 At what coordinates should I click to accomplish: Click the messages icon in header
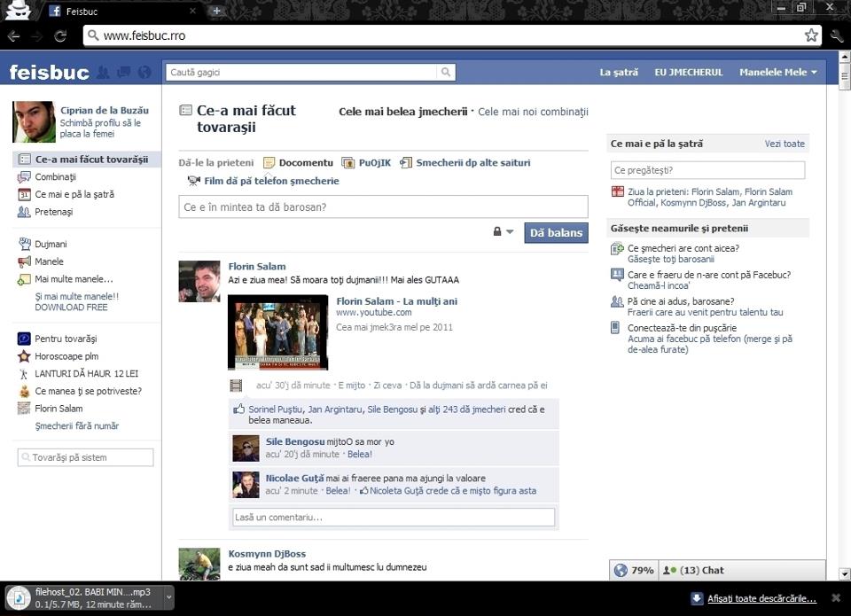(124, 72)
